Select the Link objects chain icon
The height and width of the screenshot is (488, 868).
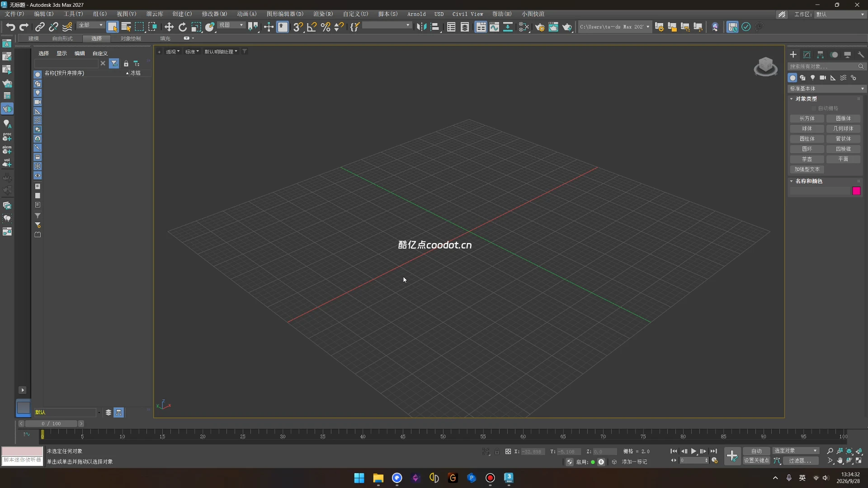40,27
